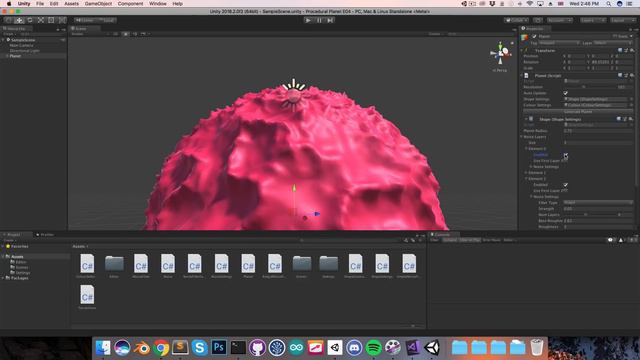The width and height of the screenshot is (640, 360).
Task: Open the Account dropdown in top toolbar
Action: [560, 20]
